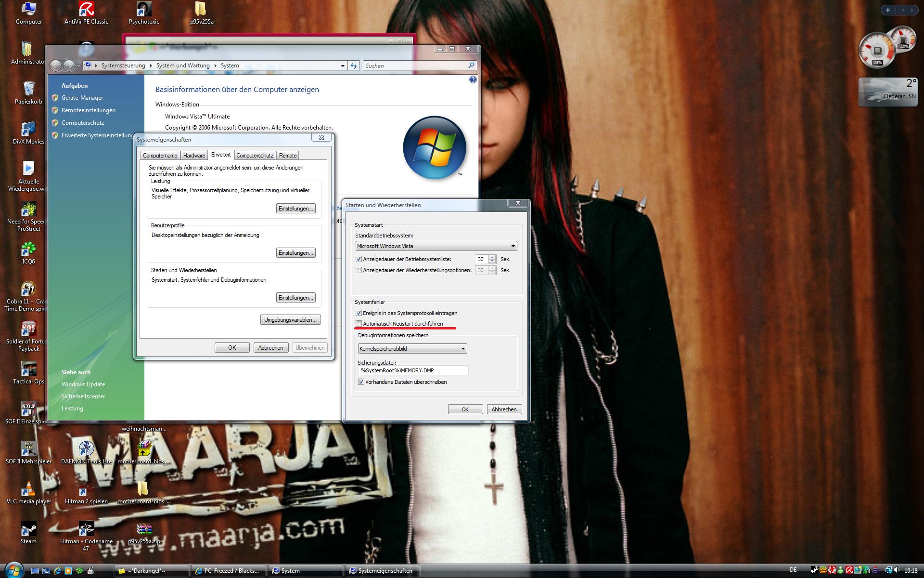Open the Papierkorb recycle bin
This screenshot has width=924, height=578.
28,90
